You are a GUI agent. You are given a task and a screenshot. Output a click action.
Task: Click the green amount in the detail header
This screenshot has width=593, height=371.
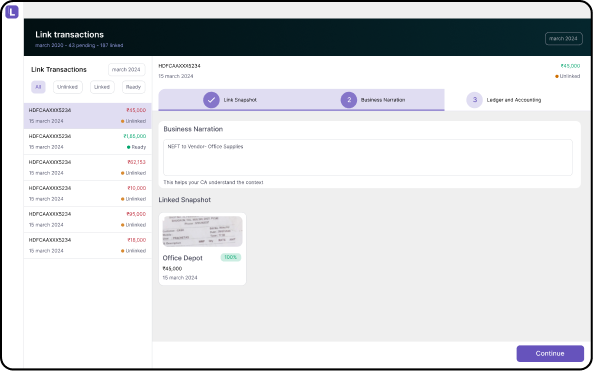click(570, 66)
